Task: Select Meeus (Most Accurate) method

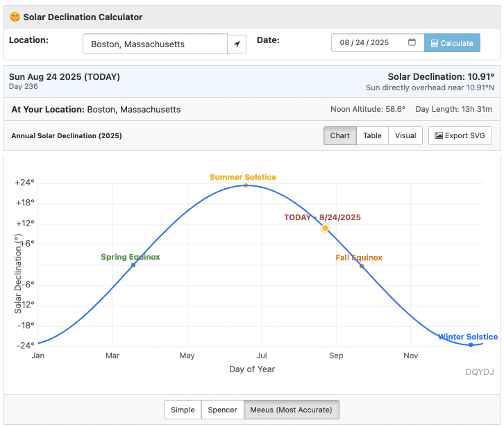Action: (x=291, y=410)
